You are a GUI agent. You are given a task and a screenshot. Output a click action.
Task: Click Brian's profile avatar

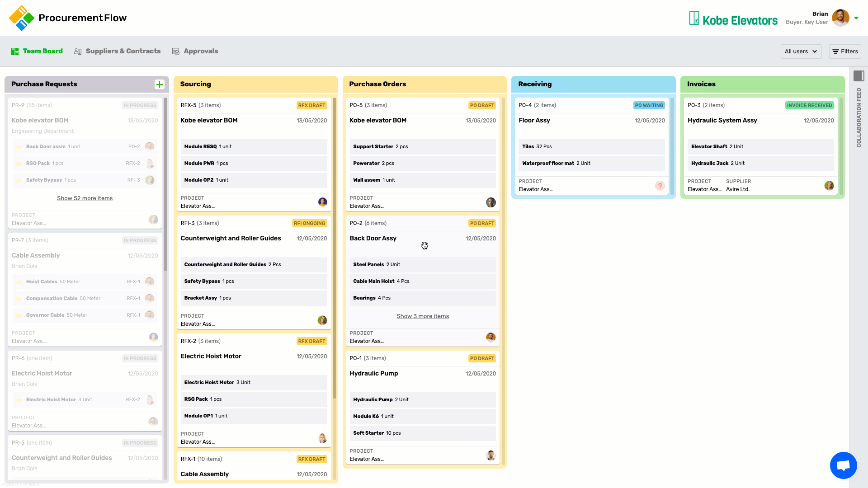coord(840,18)
